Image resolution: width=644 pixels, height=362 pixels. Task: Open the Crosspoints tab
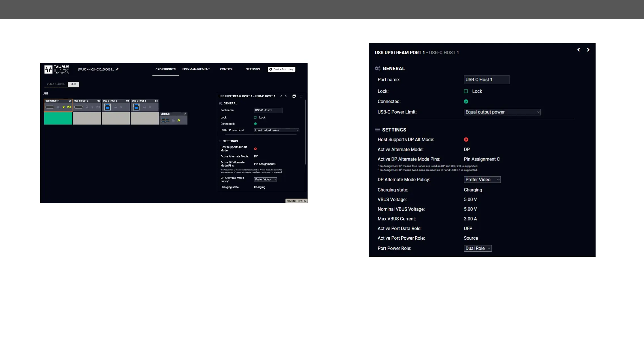[165, 70]
